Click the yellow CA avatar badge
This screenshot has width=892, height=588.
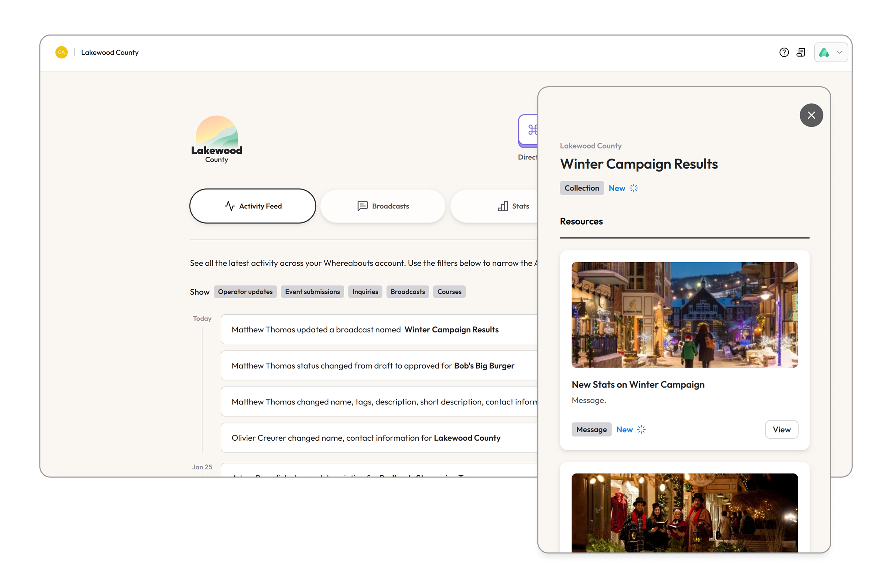(x=61, y=52)
